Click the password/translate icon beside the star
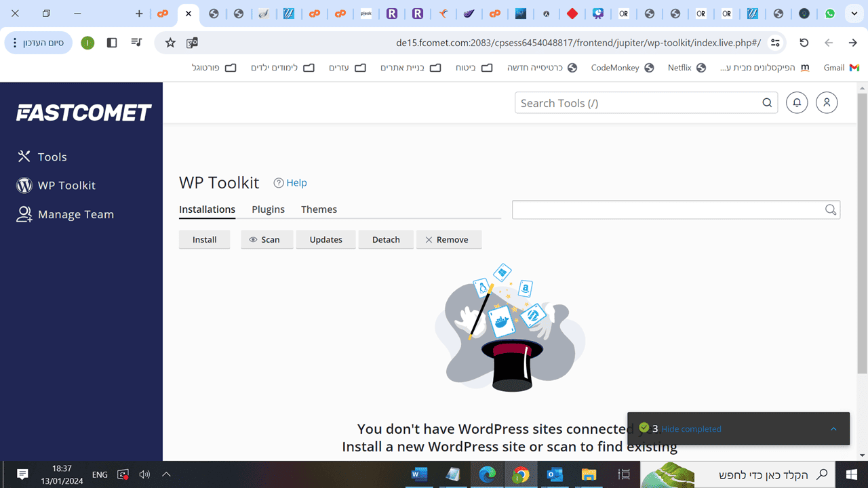 click(x=192, y=43)
